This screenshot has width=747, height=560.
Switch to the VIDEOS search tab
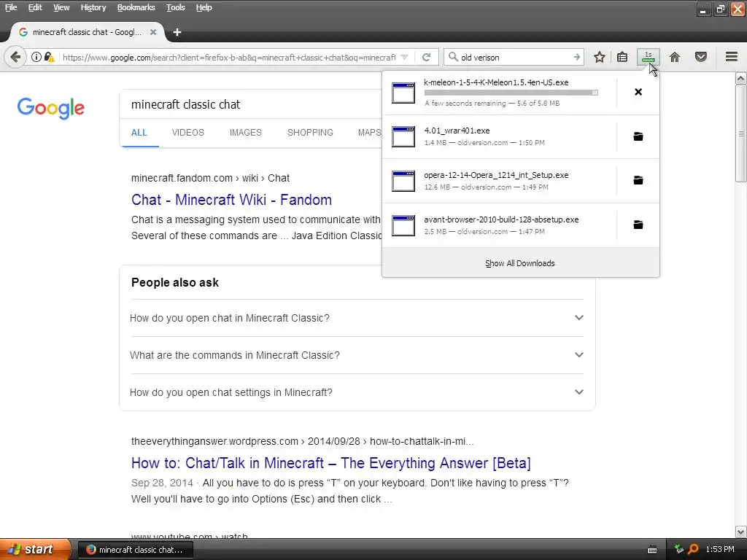coord(187,133)
